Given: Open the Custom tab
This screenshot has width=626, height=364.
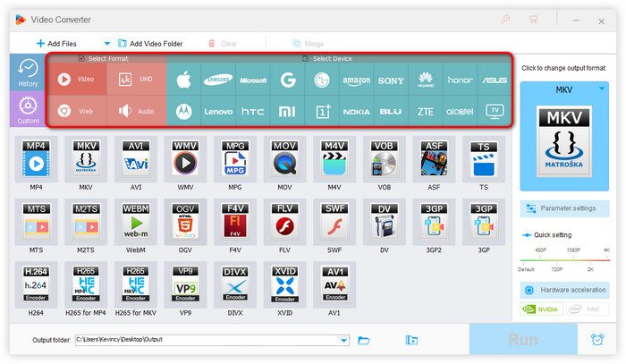Looking at the screenshot, I should [28, 109].
